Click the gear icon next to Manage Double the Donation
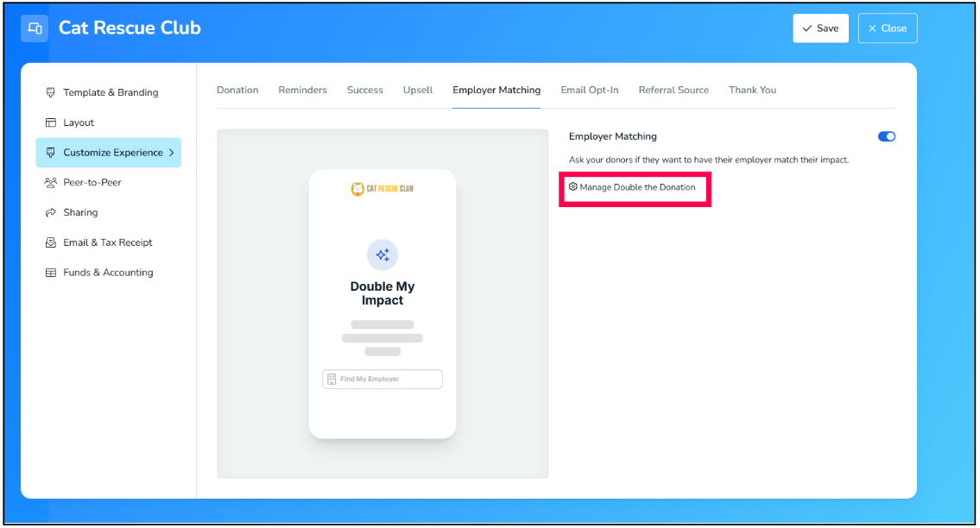Viewport: 980px width, 528px height. [573, 187]
